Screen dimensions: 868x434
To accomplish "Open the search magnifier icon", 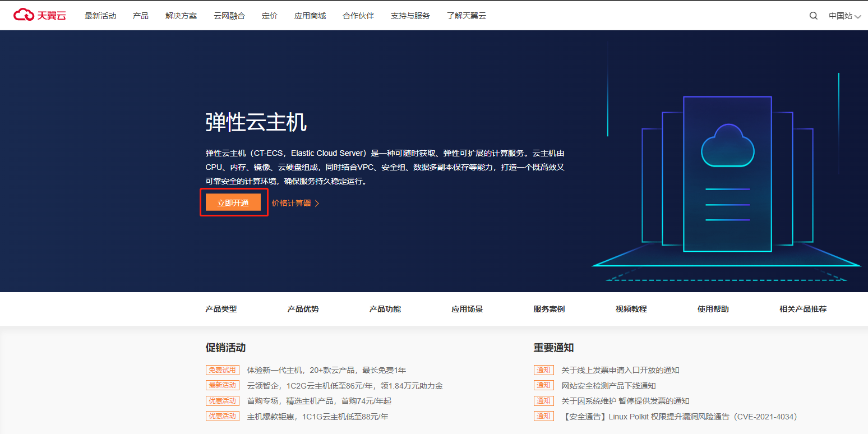I will pos(813,16).
